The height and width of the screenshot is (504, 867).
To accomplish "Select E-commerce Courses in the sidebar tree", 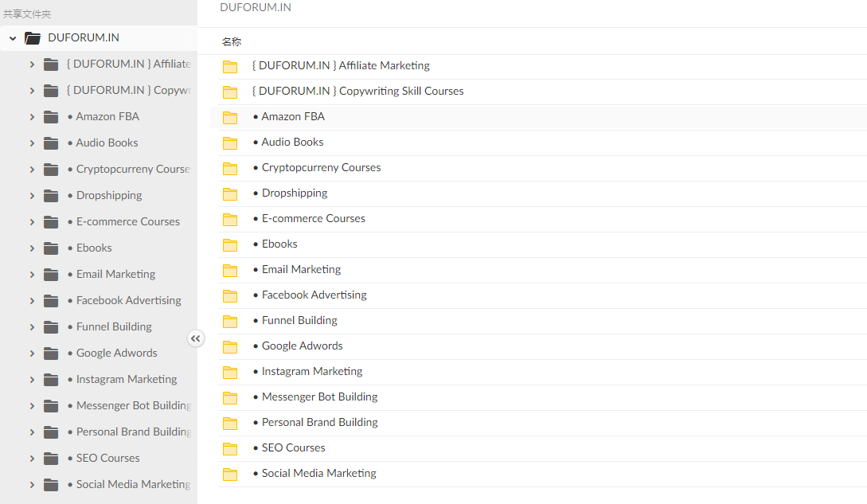I will 127,221.
